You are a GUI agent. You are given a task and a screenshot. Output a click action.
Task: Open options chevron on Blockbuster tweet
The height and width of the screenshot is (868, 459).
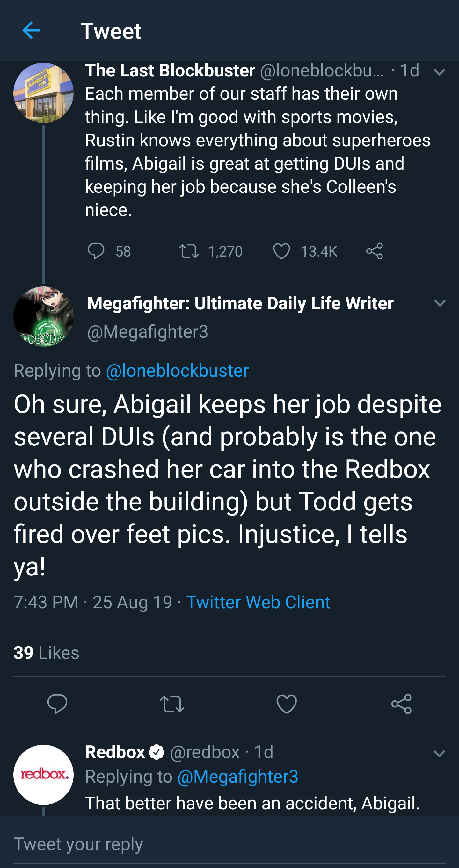(x=440, y=72)
